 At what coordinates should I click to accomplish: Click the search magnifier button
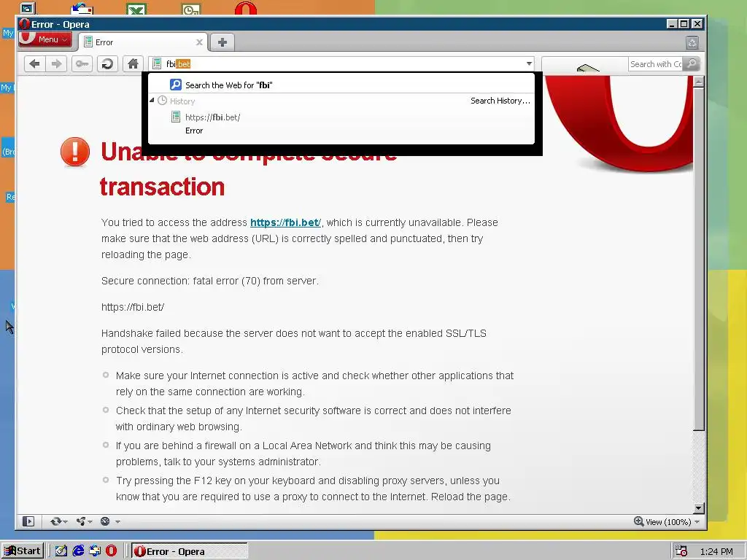[692, 64]
